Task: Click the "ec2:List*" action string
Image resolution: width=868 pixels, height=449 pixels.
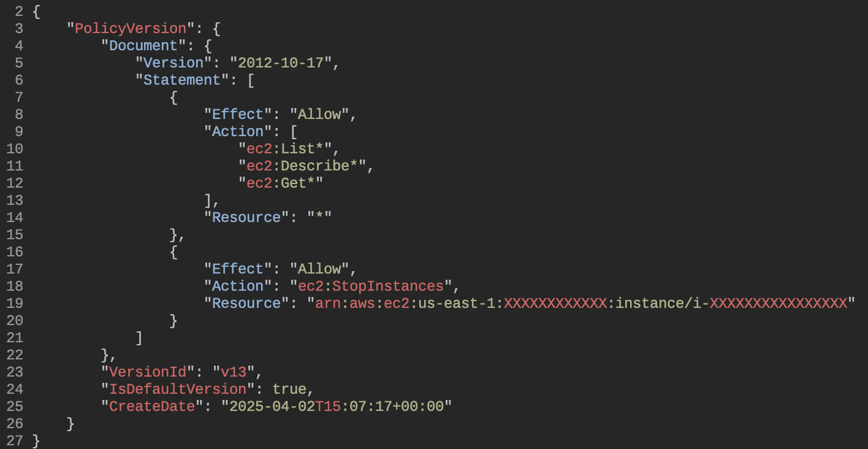Action: click(x=288, y=149)
